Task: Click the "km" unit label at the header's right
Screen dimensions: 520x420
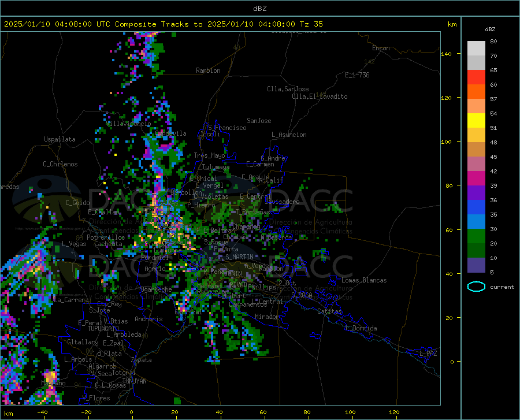Action: tap(452, 24)
